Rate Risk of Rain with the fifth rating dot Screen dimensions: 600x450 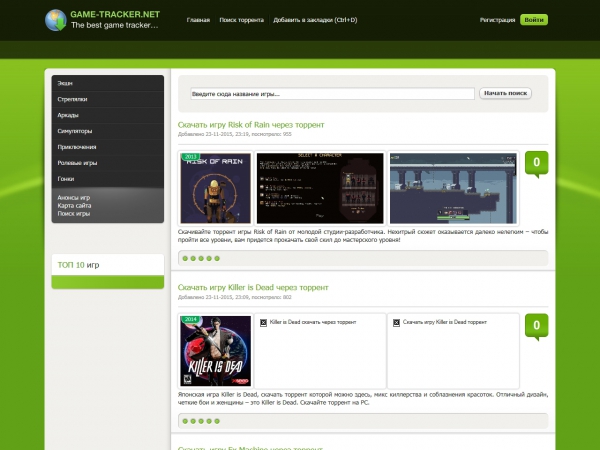(217, 258)
